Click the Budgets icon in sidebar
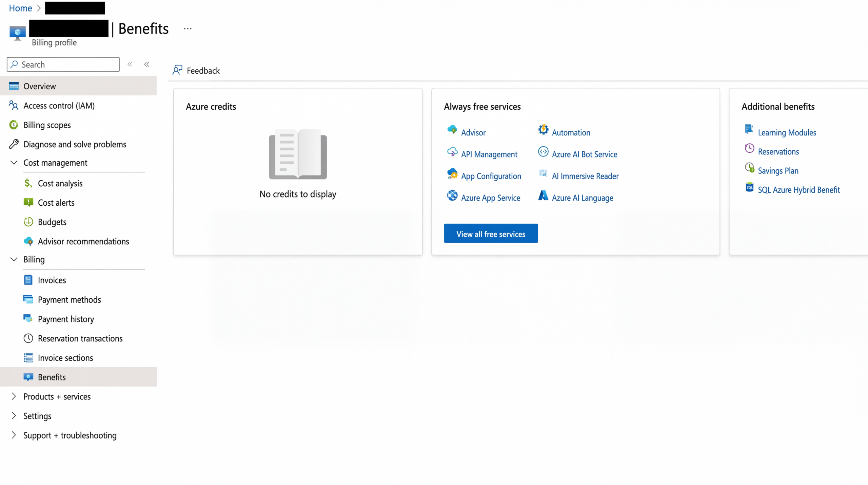 (28, 222)
